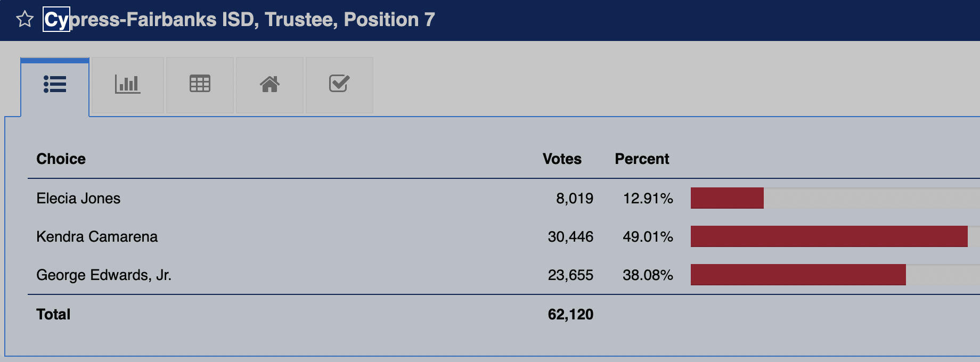Select candidate Kendra Camarena

coord(97,237)
